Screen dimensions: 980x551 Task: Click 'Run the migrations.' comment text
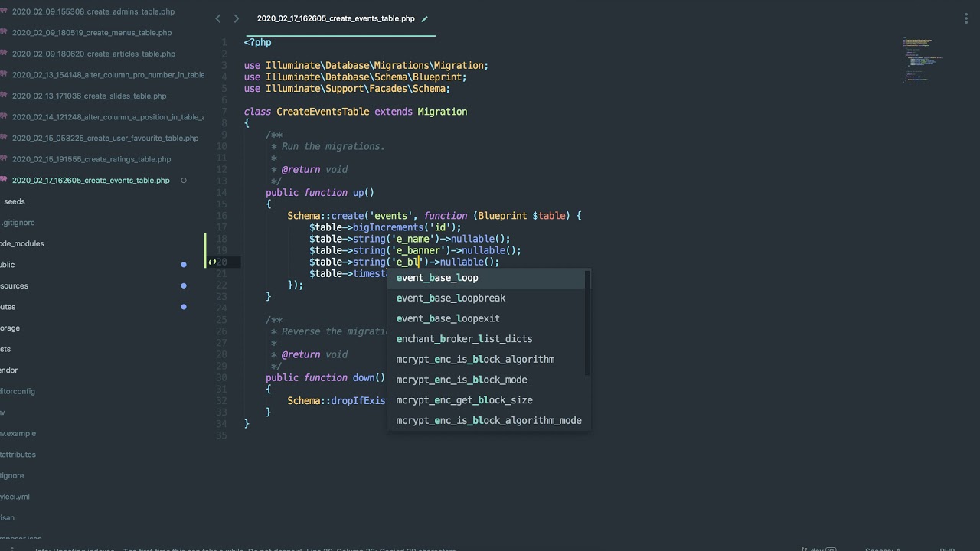(x=333, y=146)
